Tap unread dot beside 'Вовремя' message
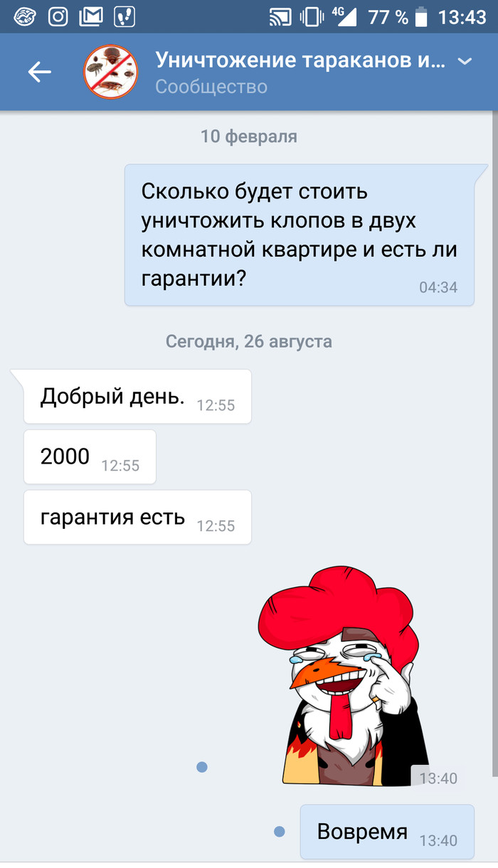This screenshot has width=498, height=868. (279, 831)
